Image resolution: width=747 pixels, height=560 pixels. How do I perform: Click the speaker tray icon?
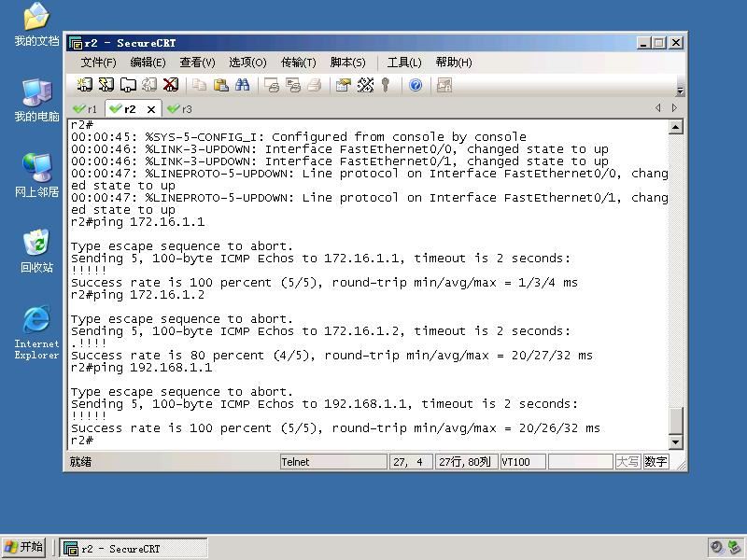(x=716, y=547)
